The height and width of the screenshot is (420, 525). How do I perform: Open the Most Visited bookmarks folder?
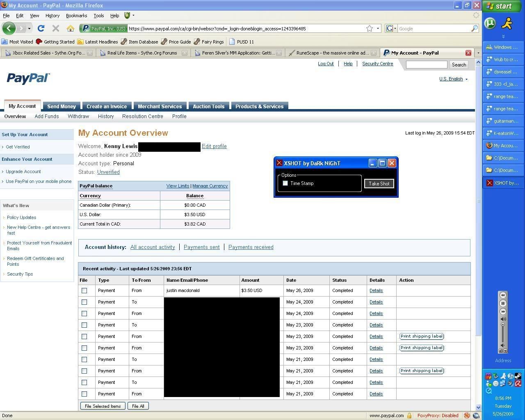[17, 41]
